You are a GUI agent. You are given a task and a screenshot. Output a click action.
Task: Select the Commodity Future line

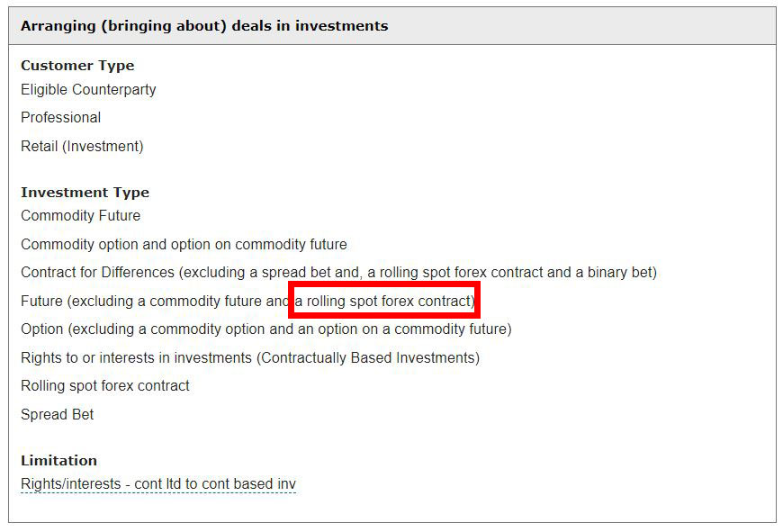pos(80,215)
